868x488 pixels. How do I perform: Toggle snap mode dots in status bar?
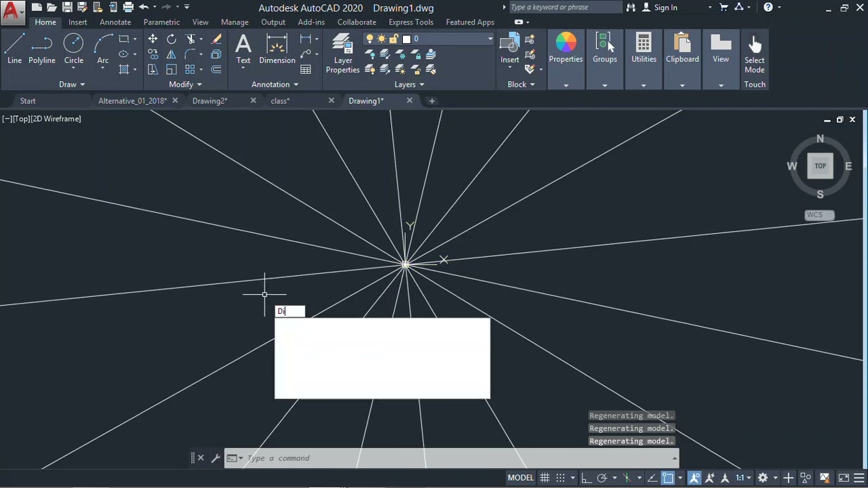click(x=561, y=478)
